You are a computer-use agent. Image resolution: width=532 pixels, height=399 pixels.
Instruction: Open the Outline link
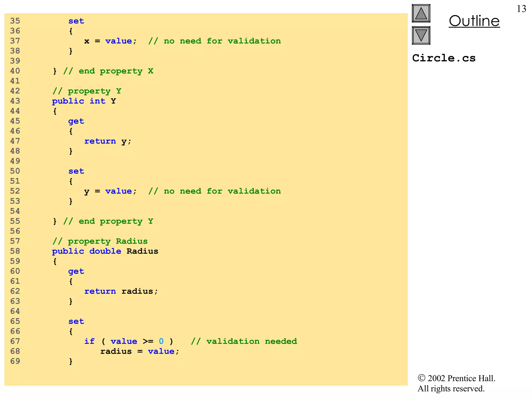pos(474,21)
